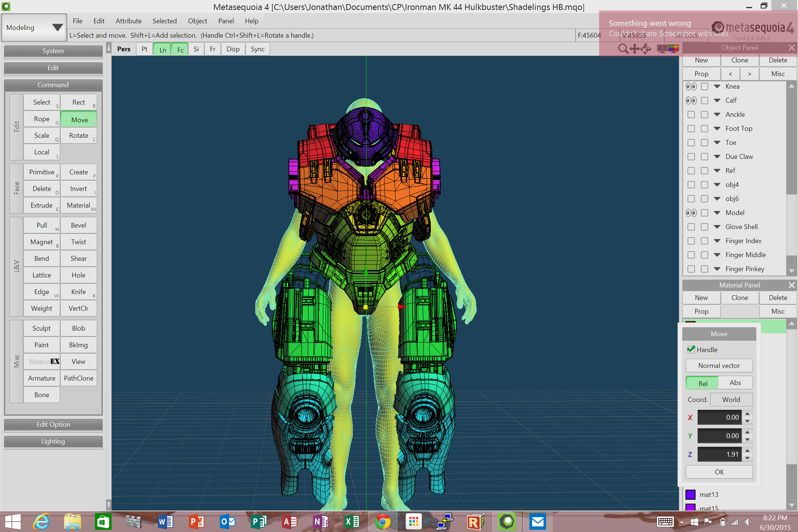Click the grey four-view layout monitor icon
The image size is (798, 532).
662,48
